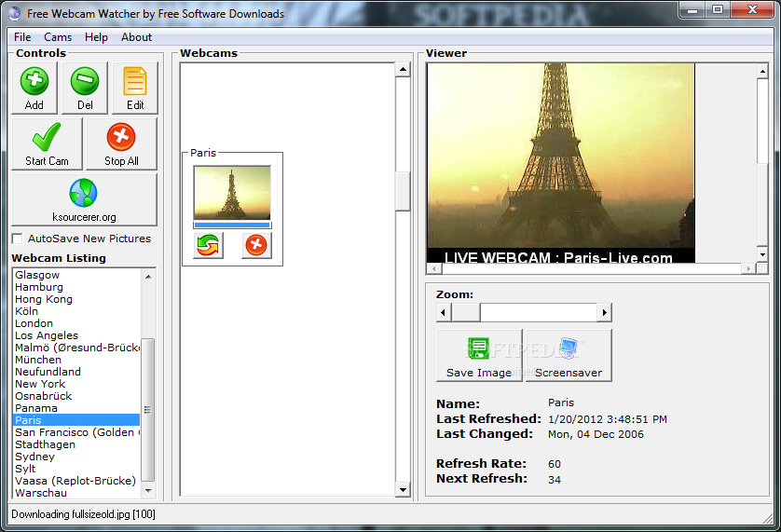The height and width of the screenshot is (532, 781).
Task: Click status bar Downloading fullsizeold.jpg text
Action: point(83,514)
